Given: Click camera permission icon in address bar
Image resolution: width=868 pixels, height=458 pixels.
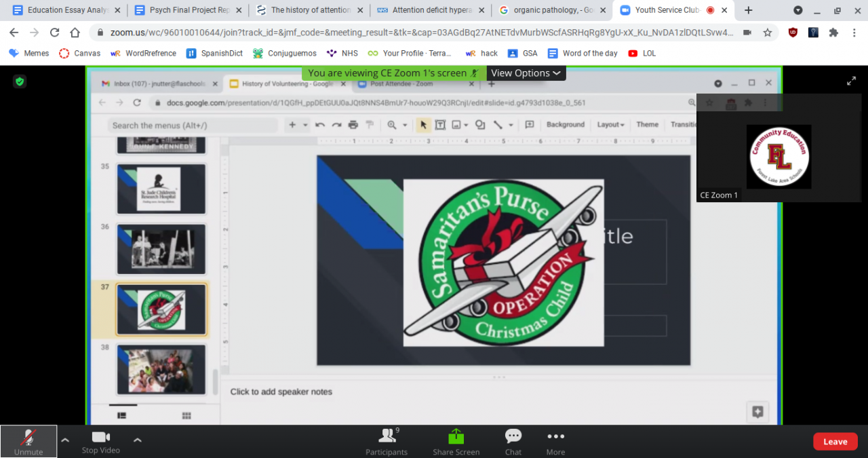Looking at the screenshot, I should tap(747, 33).
